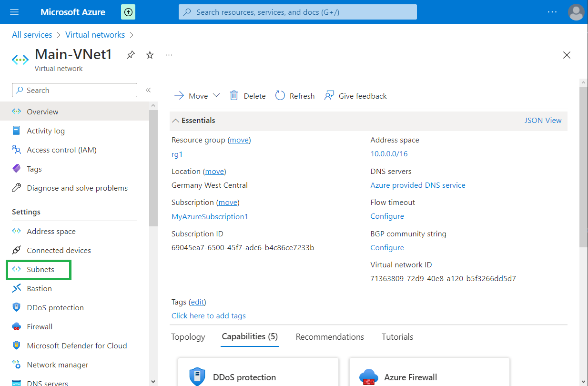Select the Capabilities (5) tab
The height and width of the screenshot is (386, 588).
pyautogui.click(x=250, y=336)
